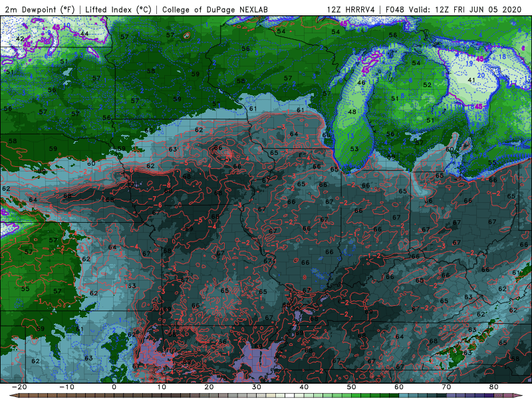Click the '-10' label on the color scale
The image size is (532, 399).
point(66,387)
